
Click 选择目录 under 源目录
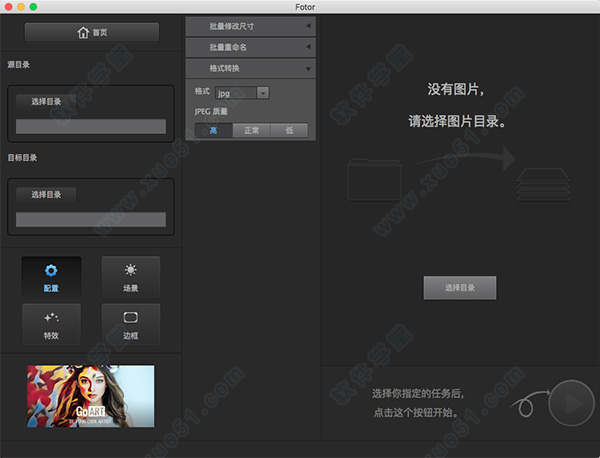[46, 101]
